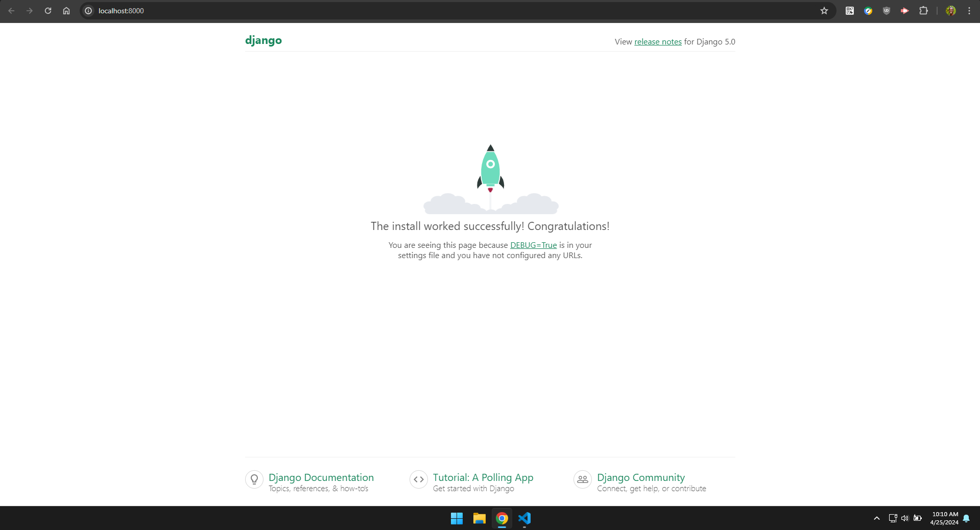Expand the hidden system tray icons

pyautogui.click(x=876, y=518)
